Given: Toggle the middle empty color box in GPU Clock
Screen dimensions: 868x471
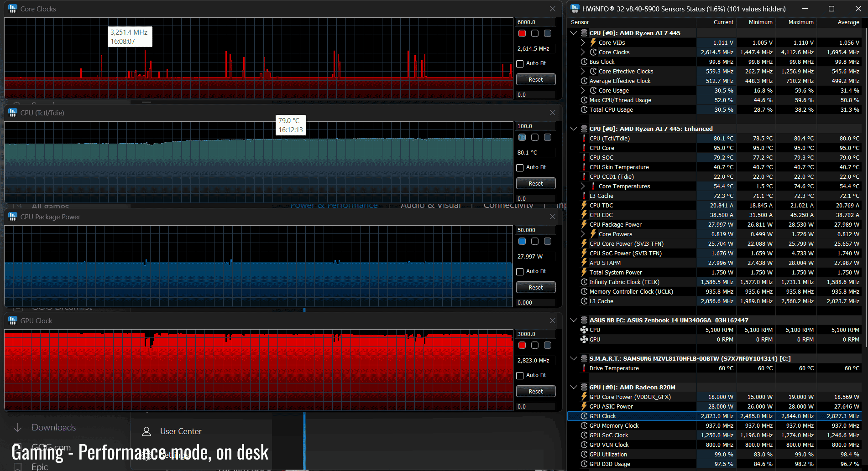Looking at the screenshot, I should 535,345.
